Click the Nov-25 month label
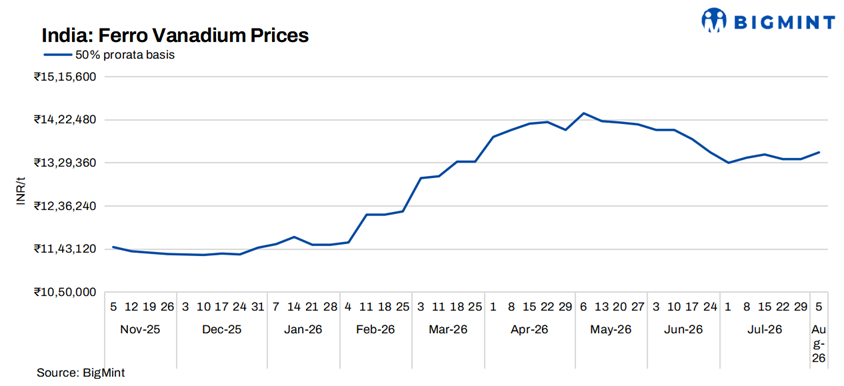 (x=140, y=329)
